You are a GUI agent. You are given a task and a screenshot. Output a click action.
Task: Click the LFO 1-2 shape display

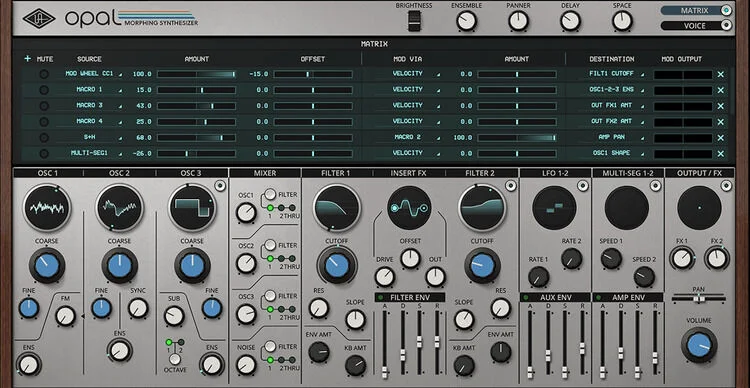[x=554, y=208]
